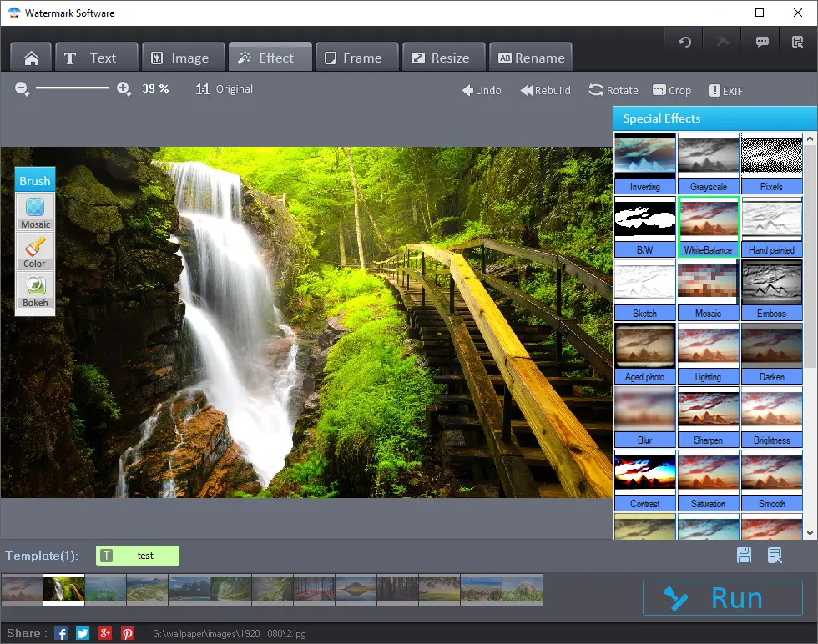This screenshot has width=818, height=644.
Task: Select the WhiteBalance effect
Action: [x=708, y=227]
